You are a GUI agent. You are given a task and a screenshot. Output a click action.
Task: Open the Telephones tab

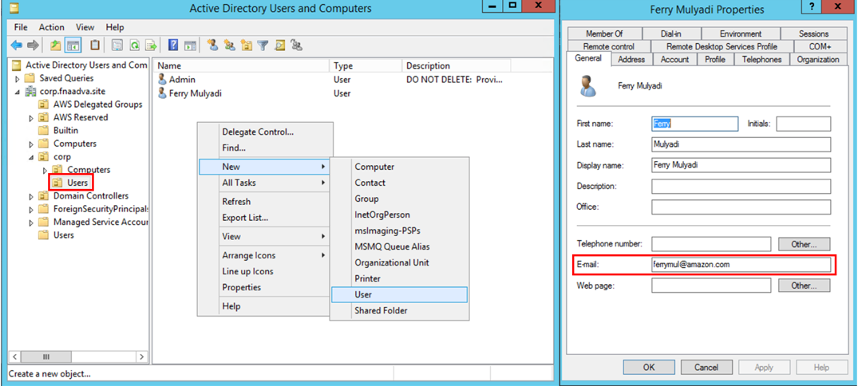click(762, 59)
